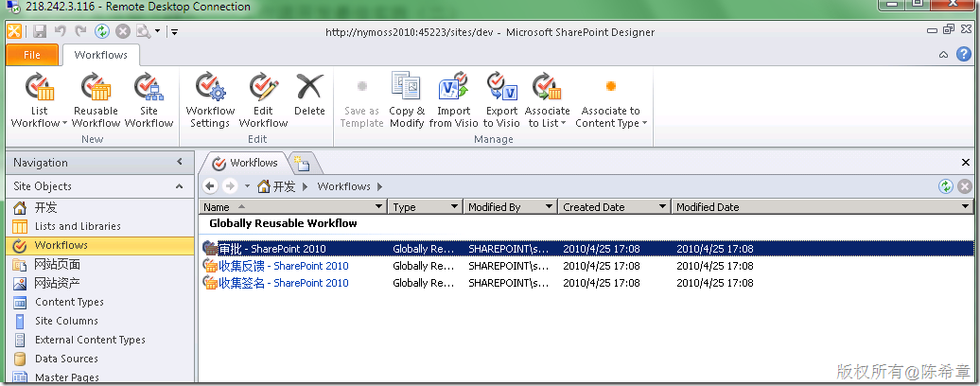The height and width of the screenshot is (386, 980).
Task: Open the Customize Quick Access Toolbar dropdown
Action: tap(174, 32)
